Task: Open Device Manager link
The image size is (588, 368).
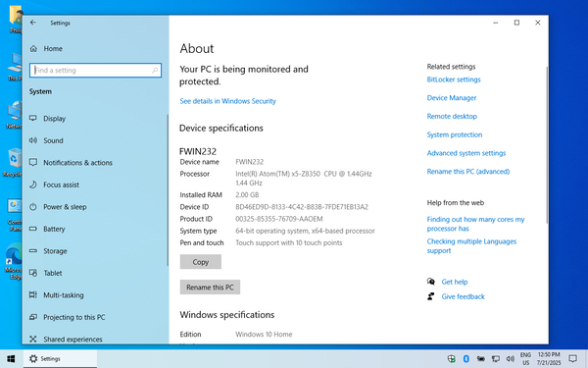Action: coord(452,97)
